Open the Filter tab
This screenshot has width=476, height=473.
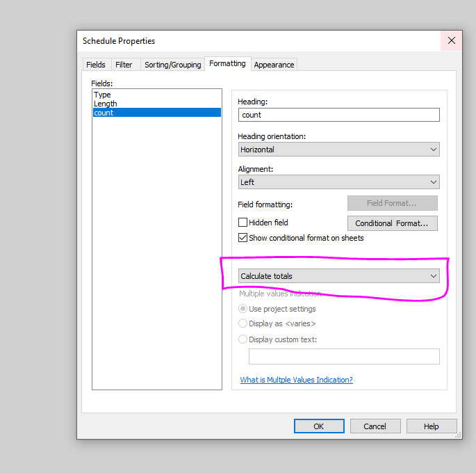(x=124, y=65)
